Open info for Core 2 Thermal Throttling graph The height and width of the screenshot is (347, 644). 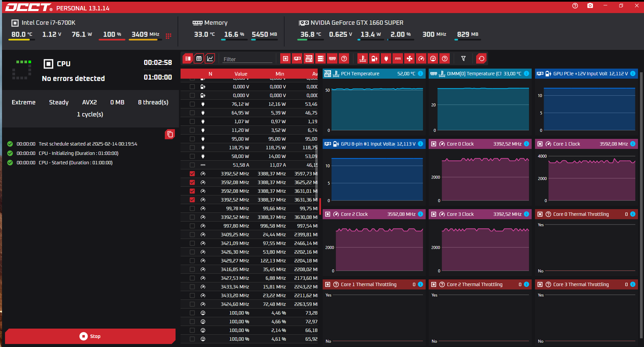(x=527, y=284)
